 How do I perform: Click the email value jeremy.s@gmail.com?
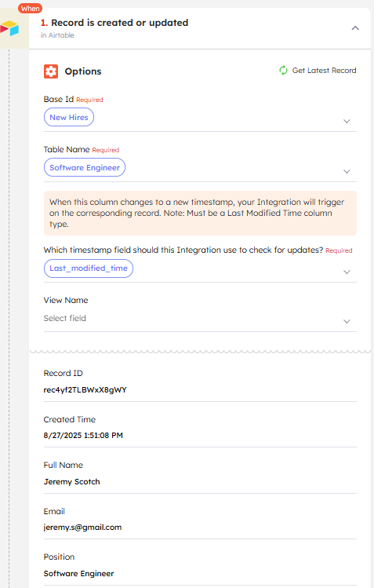click(82, 528)
